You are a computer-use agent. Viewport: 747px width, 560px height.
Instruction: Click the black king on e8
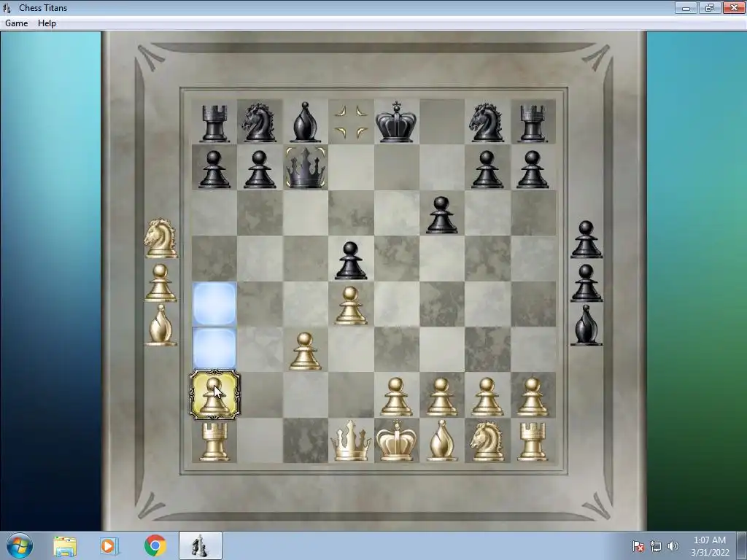pyautogui.click(x=396, y=122)
